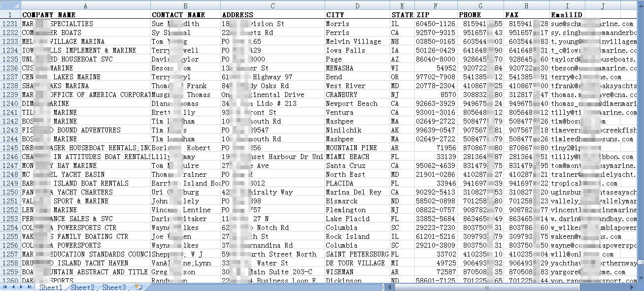
Task: Insert a new worksheet via tab icon
Action: 138,287
